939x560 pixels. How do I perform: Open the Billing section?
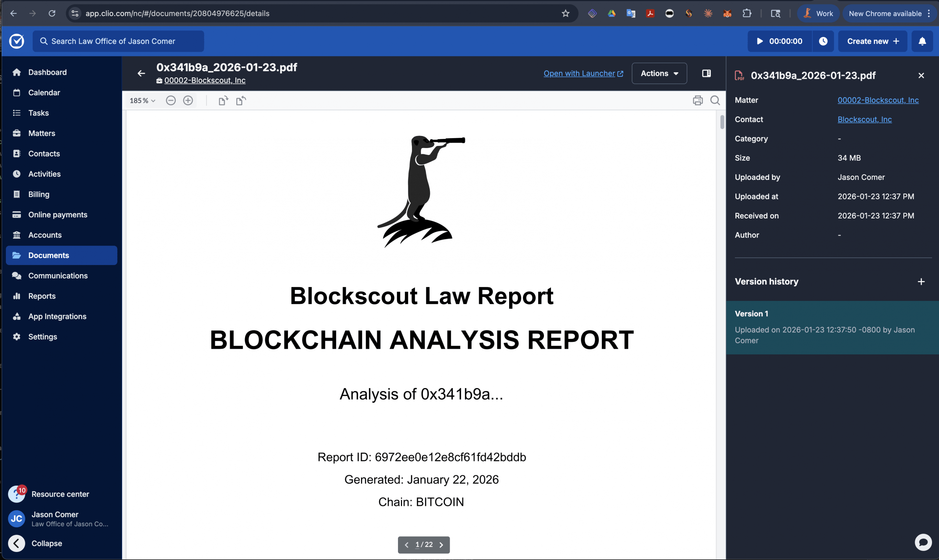click(62, 194)
